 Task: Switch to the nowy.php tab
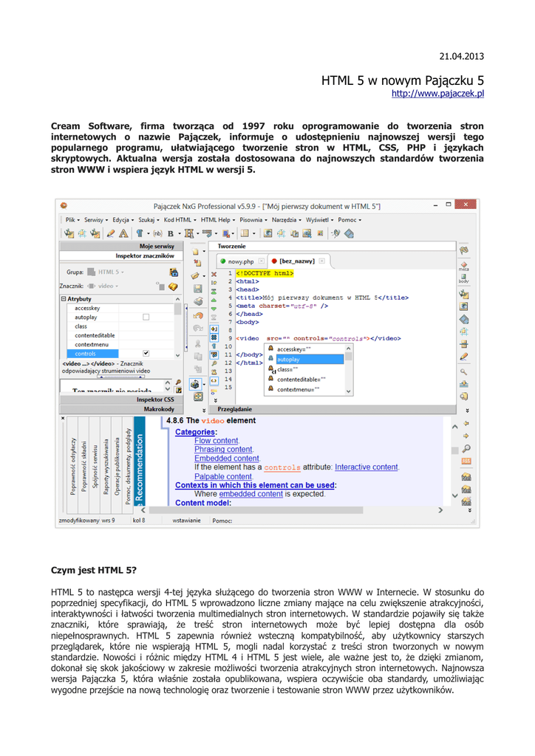pos(240,261)
